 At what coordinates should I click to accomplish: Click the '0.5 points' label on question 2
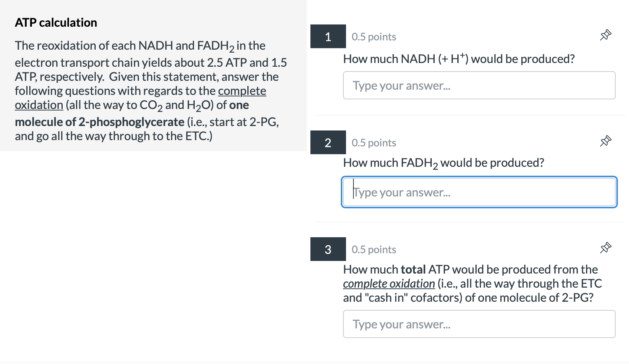click(x=373, y=143)
